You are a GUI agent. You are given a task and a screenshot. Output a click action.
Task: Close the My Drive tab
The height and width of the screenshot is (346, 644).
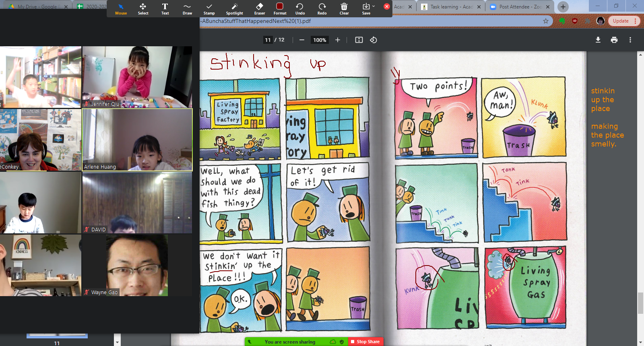pos(66,7)
